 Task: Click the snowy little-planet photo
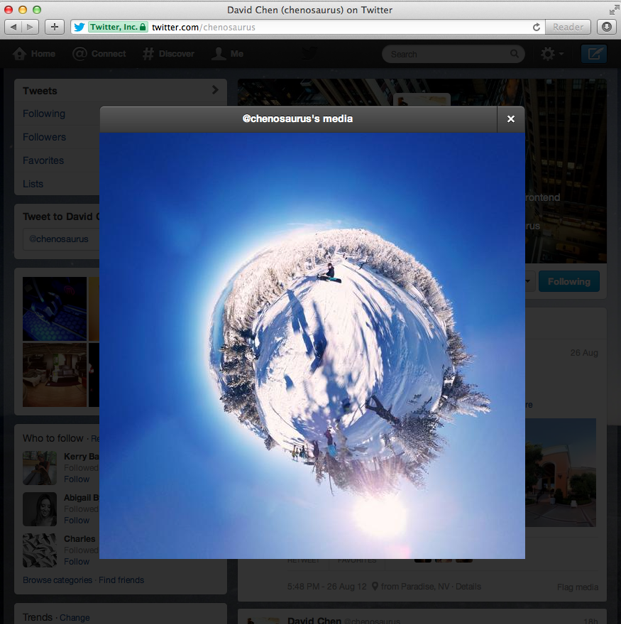tap(312, 345)
